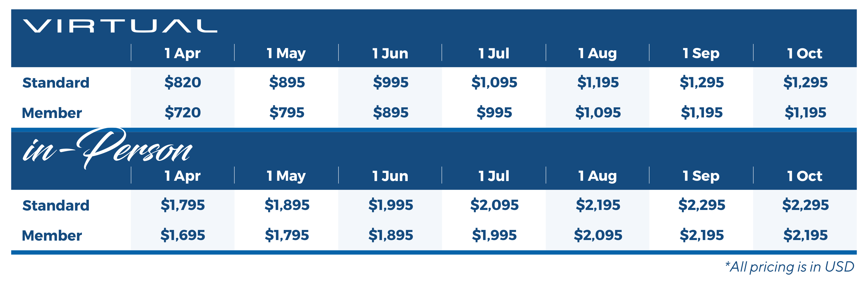Select the Virtual 1 Apr column header
Image resolution: width=868 pixels, height=284 pixels.
tap(182, 53)
